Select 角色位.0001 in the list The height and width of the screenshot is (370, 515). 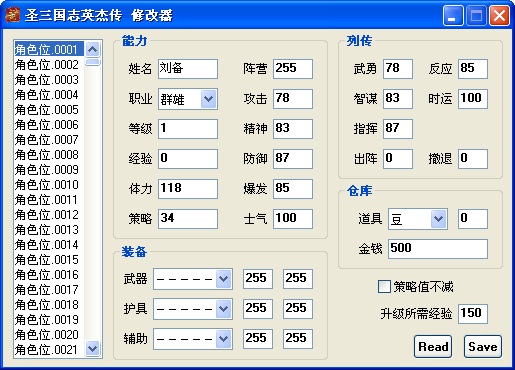49,50
